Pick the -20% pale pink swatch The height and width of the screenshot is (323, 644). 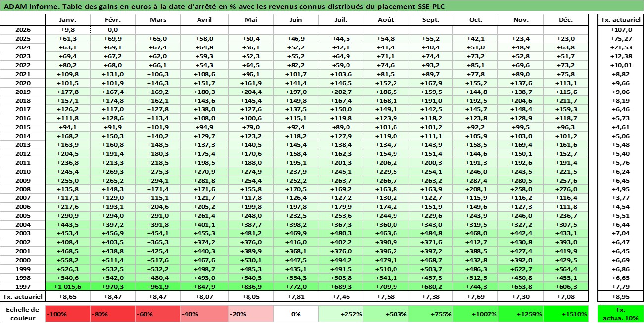click(250, 314)
